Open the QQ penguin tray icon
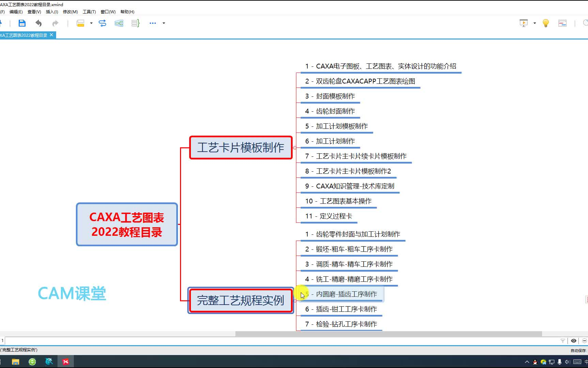Viewport: 588px width, 368px height. pos(535,362)
